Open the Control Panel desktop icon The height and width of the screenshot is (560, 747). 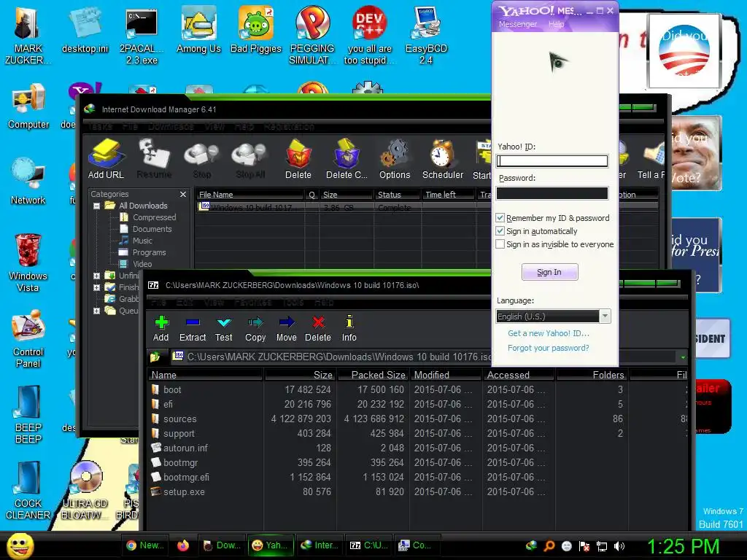point(28,327)
